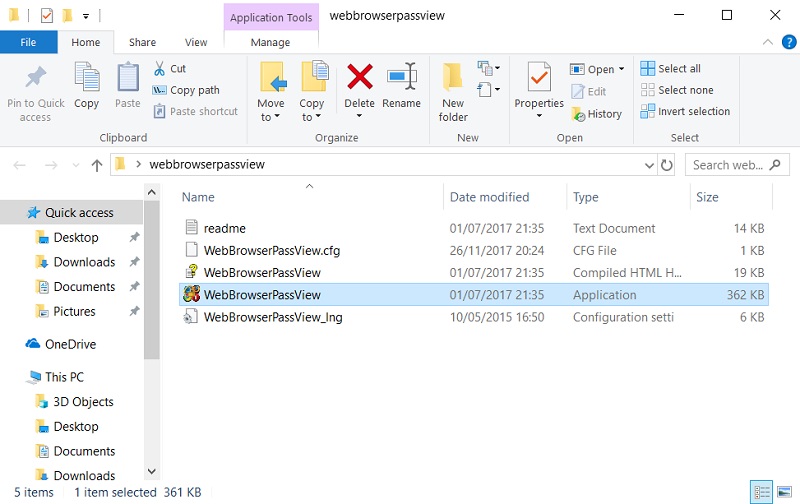Select WebBrowserPassView.cfg file

[474, 250]
